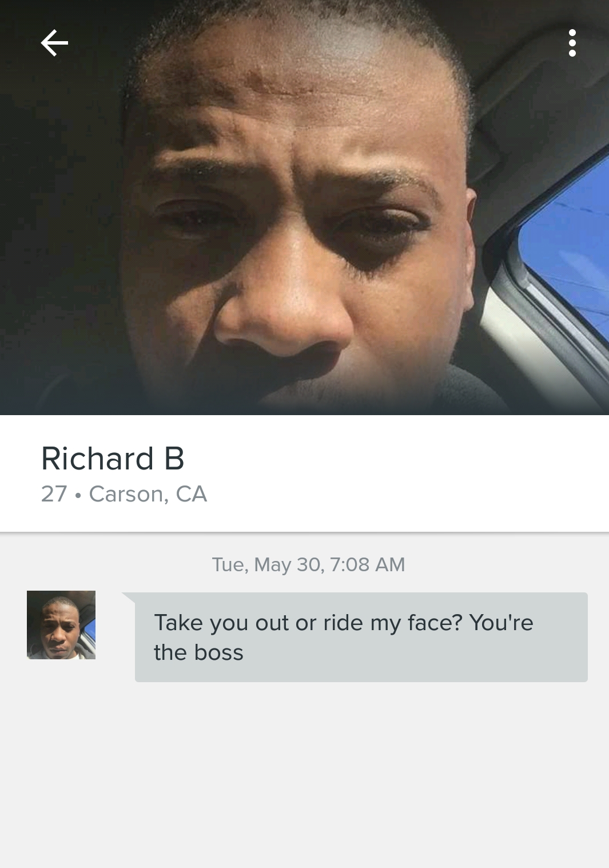Click 'Carson, CA' in profile details
Image resolution: width=609 pixels, height=868 pixels.
pos(148,494)
